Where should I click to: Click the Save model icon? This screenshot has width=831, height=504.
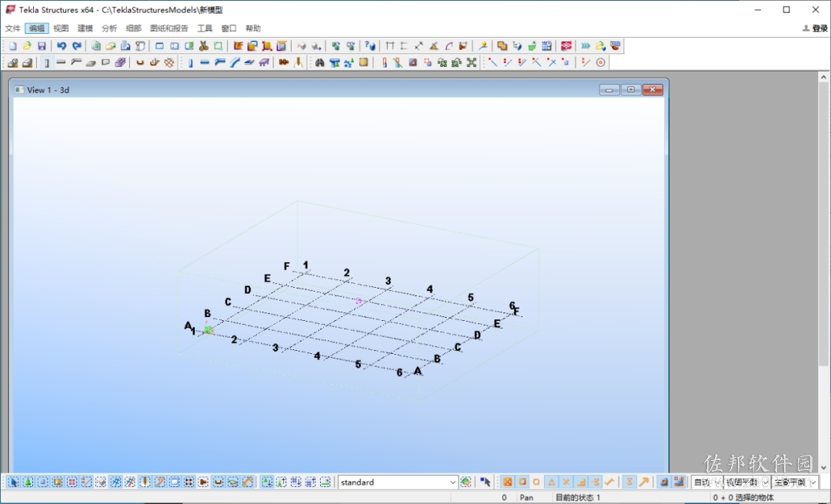[42, 46]
